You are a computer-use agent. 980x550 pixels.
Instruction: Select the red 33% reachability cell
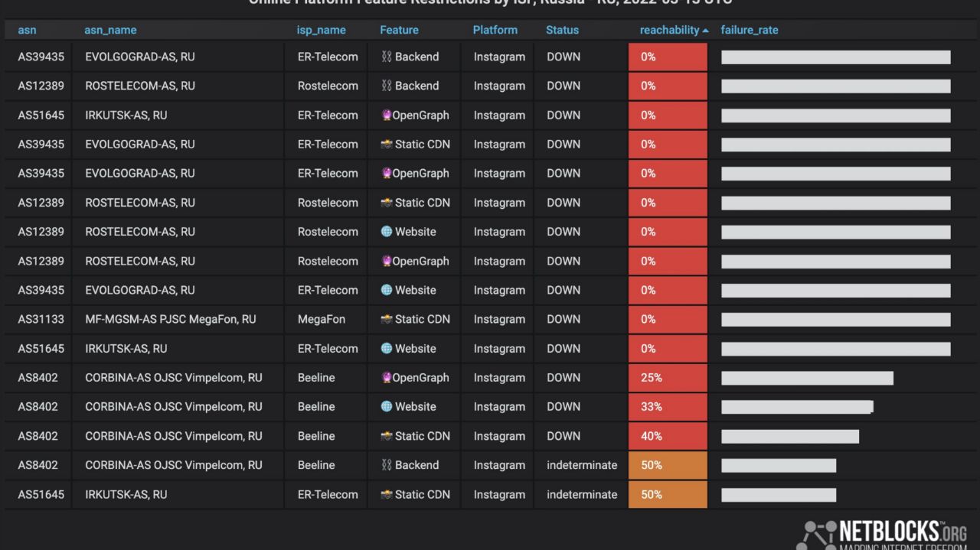[668, 407]
